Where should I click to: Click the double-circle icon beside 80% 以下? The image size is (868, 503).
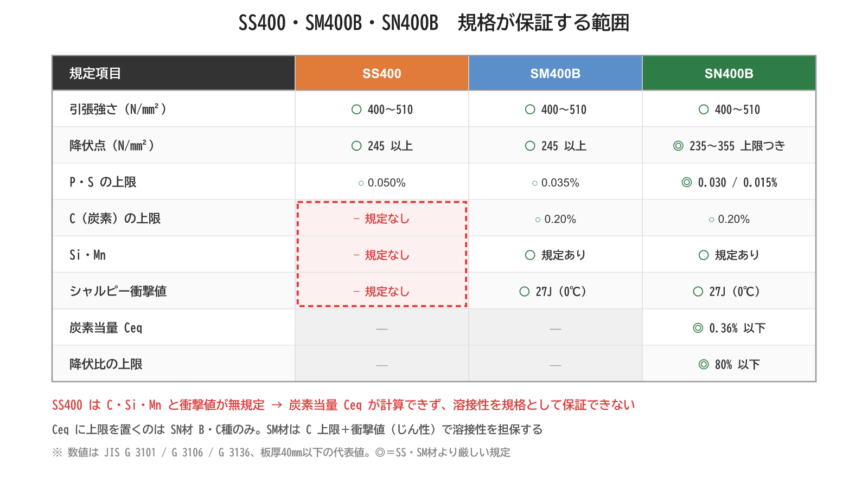(704, 364)
